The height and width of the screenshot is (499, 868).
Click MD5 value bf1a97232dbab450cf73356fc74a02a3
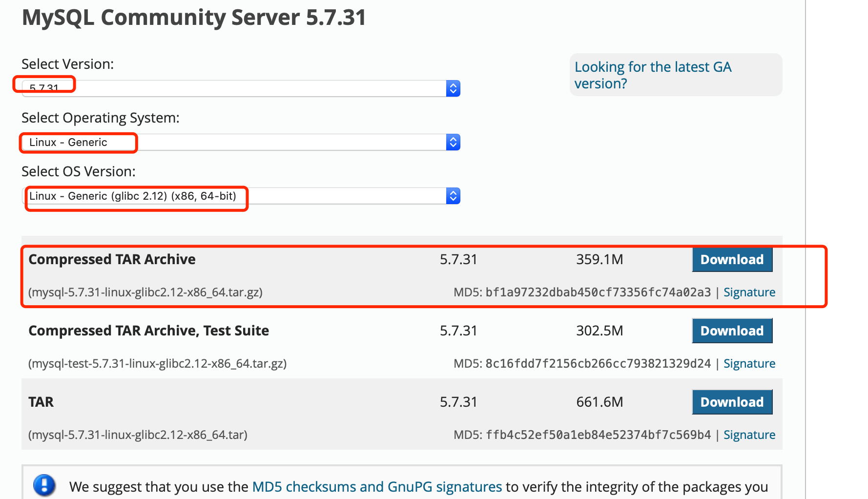pyautogui.click(x=598, y=292)
